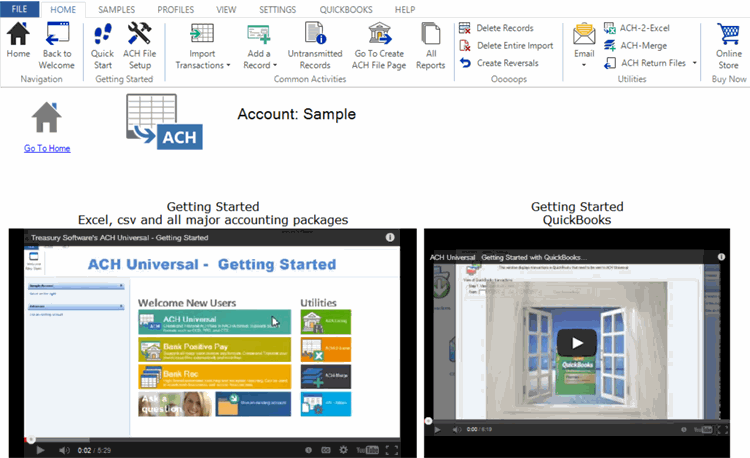
Task: Launch ACH-2-Excel utility
Action: (x=637, y=28)
